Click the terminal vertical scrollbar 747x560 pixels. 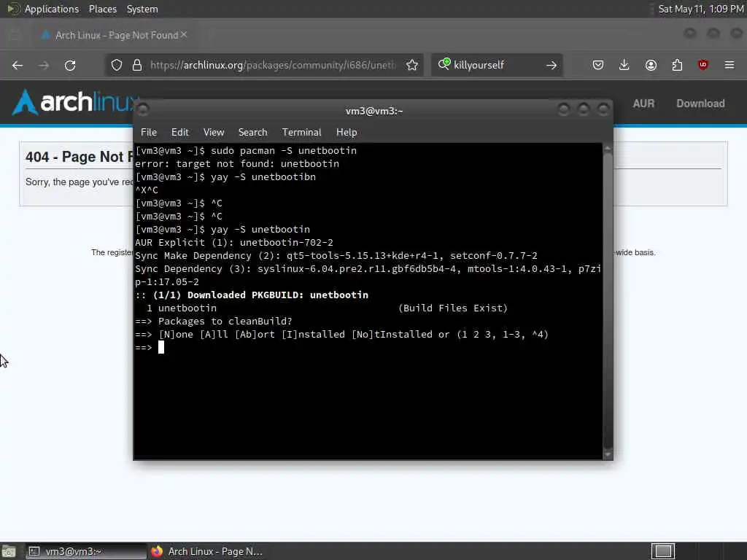608,301
